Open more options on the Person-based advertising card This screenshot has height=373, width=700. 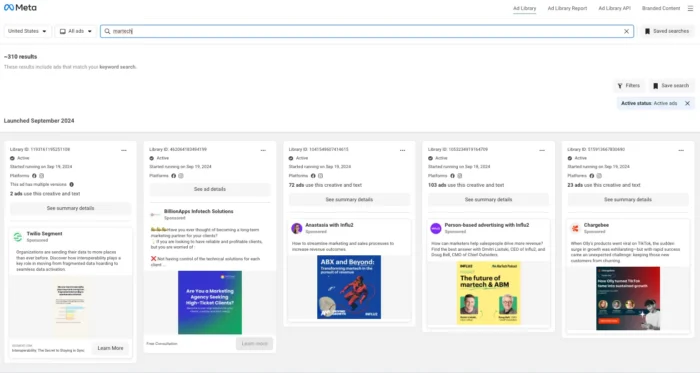(x=542, y=150)
